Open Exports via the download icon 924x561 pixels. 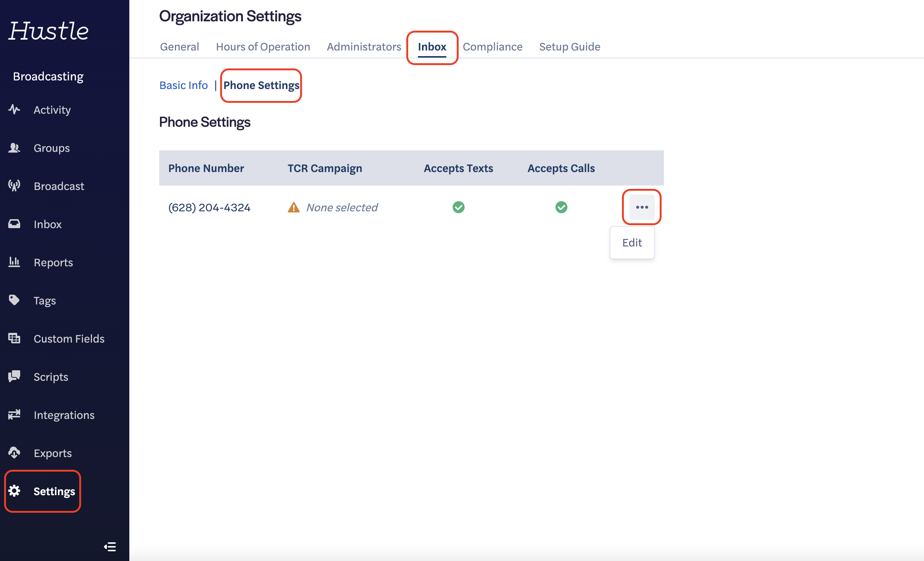click(x=14, y=453)
